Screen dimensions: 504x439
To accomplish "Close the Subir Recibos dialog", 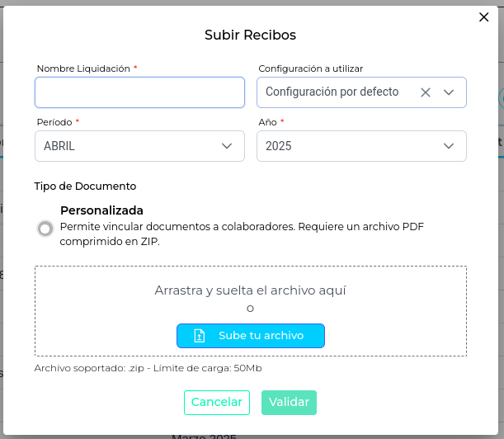I will click(484, 17).
